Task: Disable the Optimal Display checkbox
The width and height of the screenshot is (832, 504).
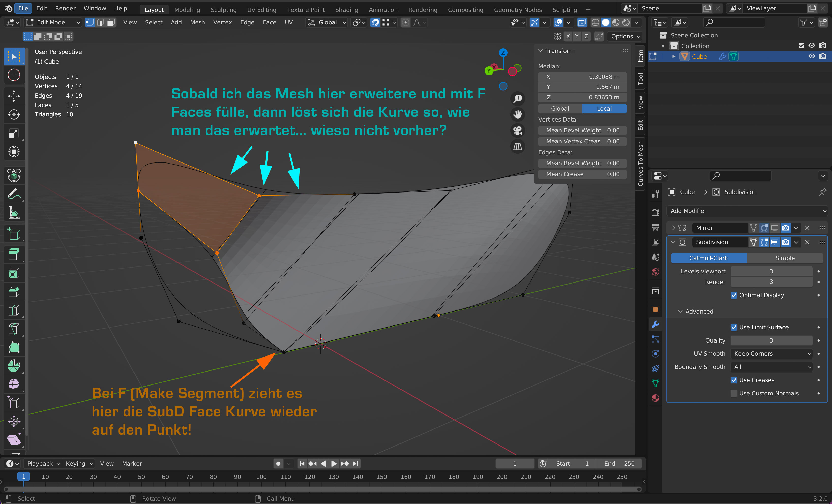Action: [733, 295]
